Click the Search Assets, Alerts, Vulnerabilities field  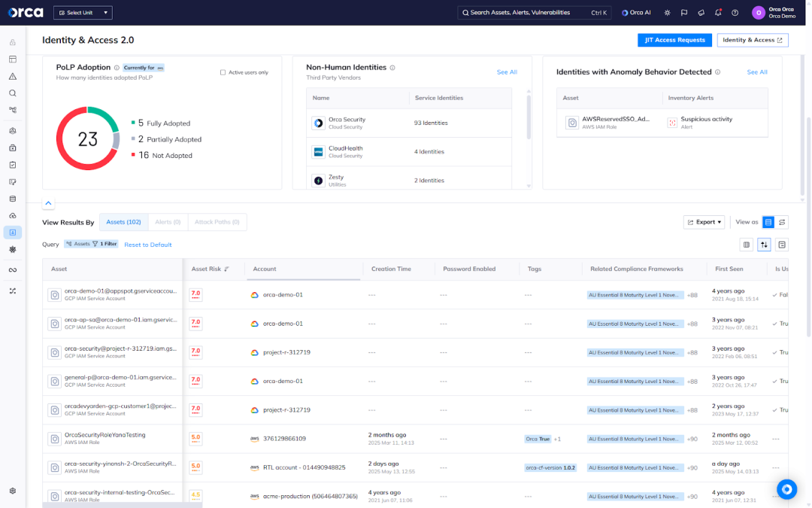534,13
